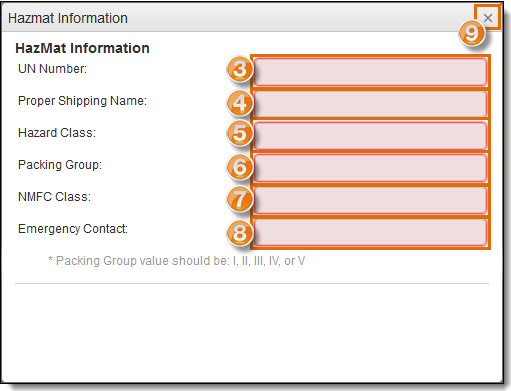Screen dimensions: 511x391
Task: Focus the Proper Shipping Name text box
Action: (x=370, y=104)
